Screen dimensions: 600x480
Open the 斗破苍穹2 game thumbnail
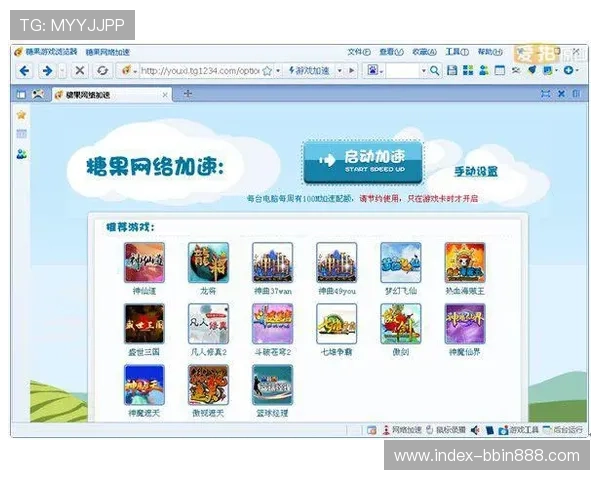pyautogui.click(x=272, y=324)
